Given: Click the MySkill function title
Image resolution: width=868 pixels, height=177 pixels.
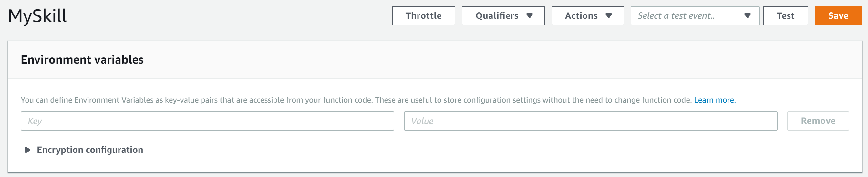Looking at the screenshot, I should (37, 16).
